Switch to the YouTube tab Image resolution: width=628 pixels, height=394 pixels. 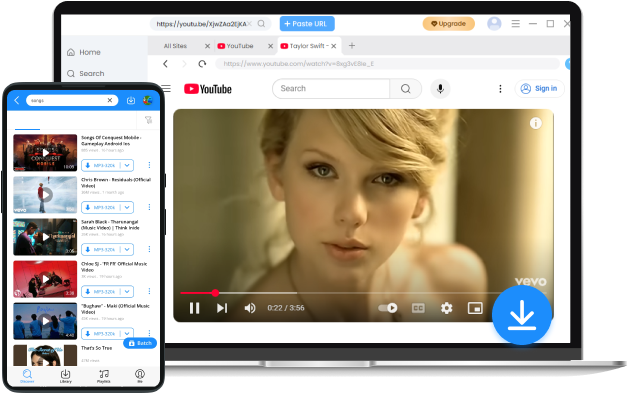click(240, 46)
